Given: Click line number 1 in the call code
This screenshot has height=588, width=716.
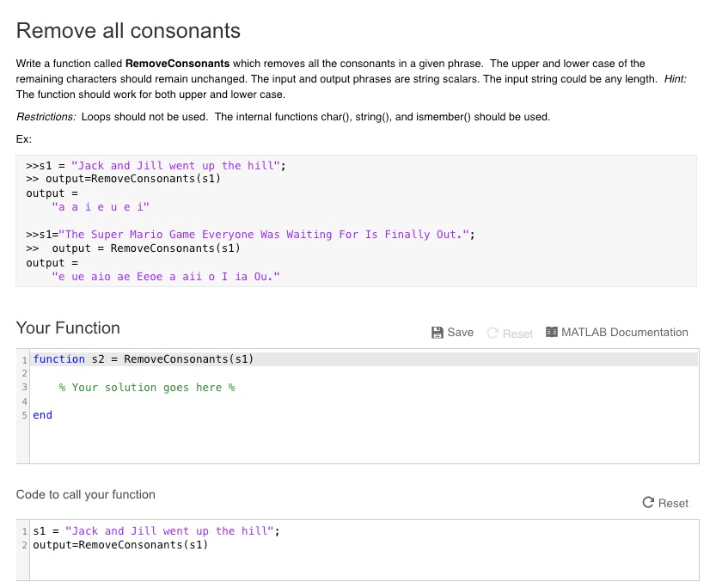Looking at the screenshot, I should click(x=23, y=530).
